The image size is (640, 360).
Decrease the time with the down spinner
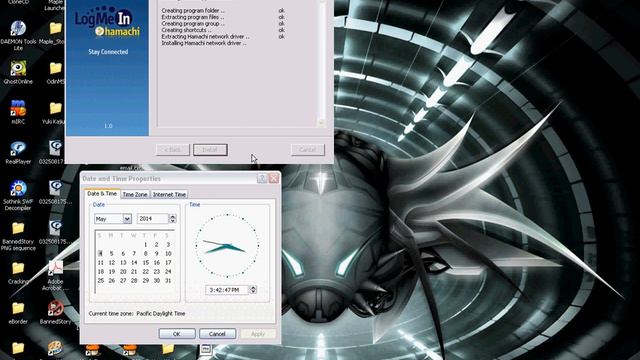coord(253,292)
